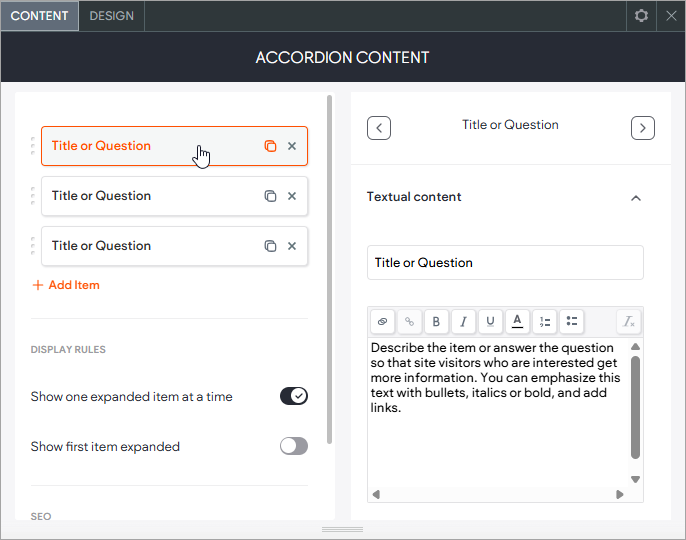The height and width of the screenshot is (540, 686).
Task: Switch to the DESIGN tab
Action: click(x=111, y=16)
